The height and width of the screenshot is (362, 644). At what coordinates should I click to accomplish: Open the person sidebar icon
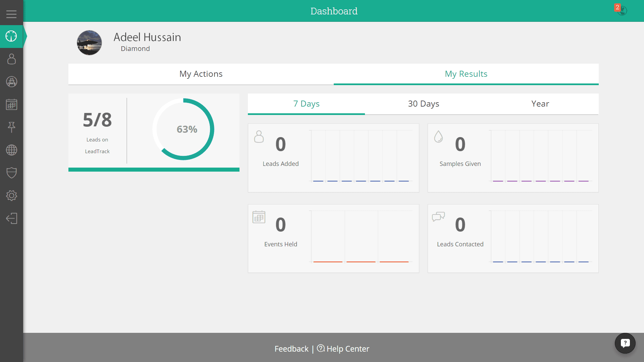point(11,59)
